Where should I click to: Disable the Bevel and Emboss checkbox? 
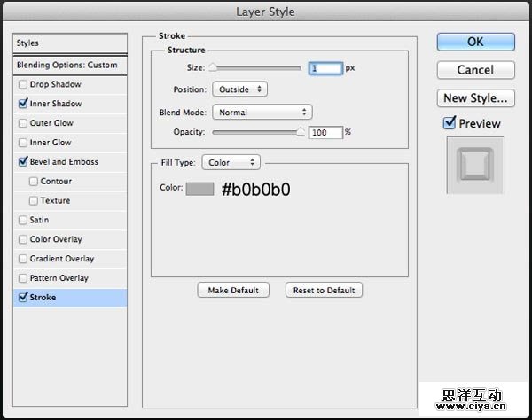(22, 162)
